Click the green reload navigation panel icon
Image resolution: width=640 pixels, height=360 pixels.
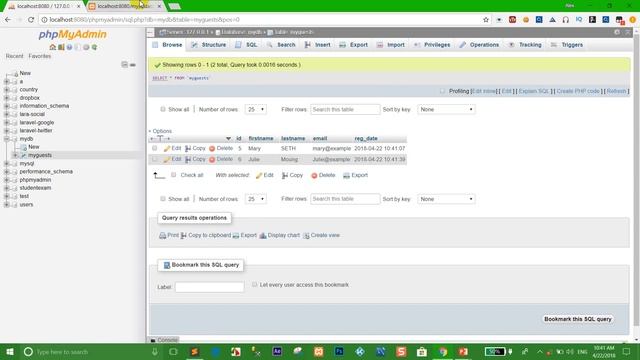(95, 47)
